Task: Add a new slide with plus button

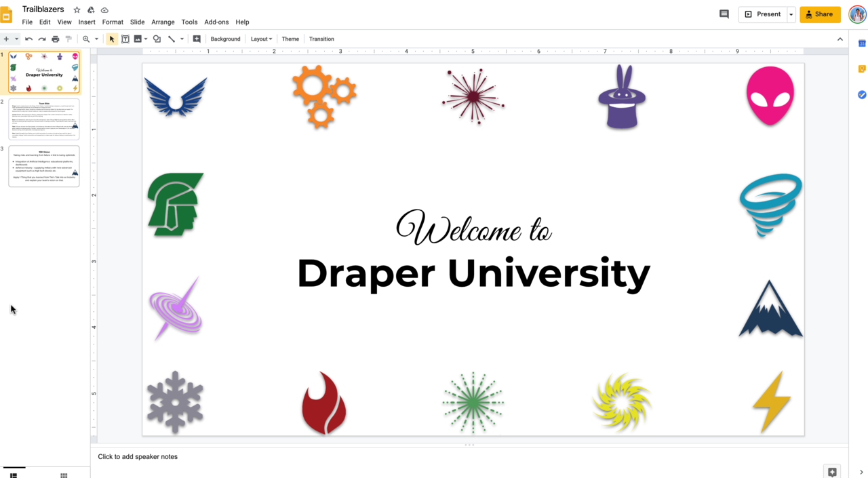Action: coord(6,39)
